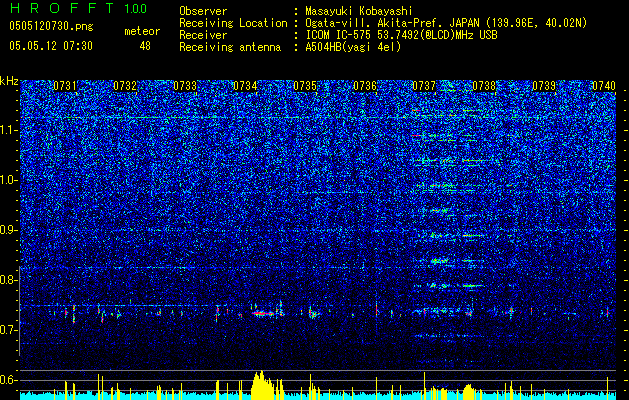The image size is (629, 400).
Task: Click the Receiver label
Action: (203, 35)
